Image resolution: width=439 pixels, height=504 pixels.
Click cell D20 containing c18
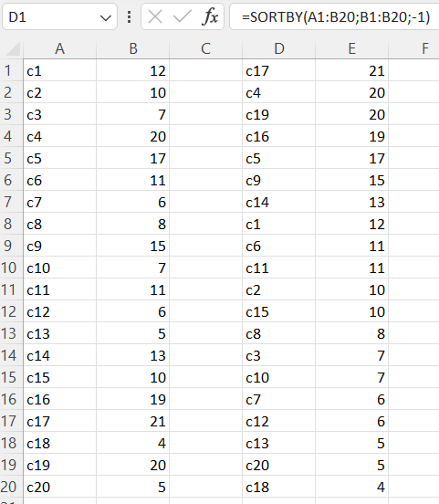pos(279,487)
